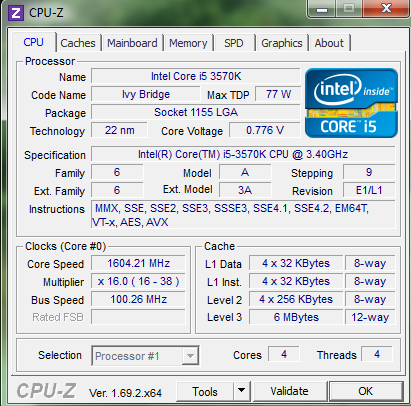Minimize the CPU-Z window
This screenshot has width=411, height=406.
tap(322, 9)
